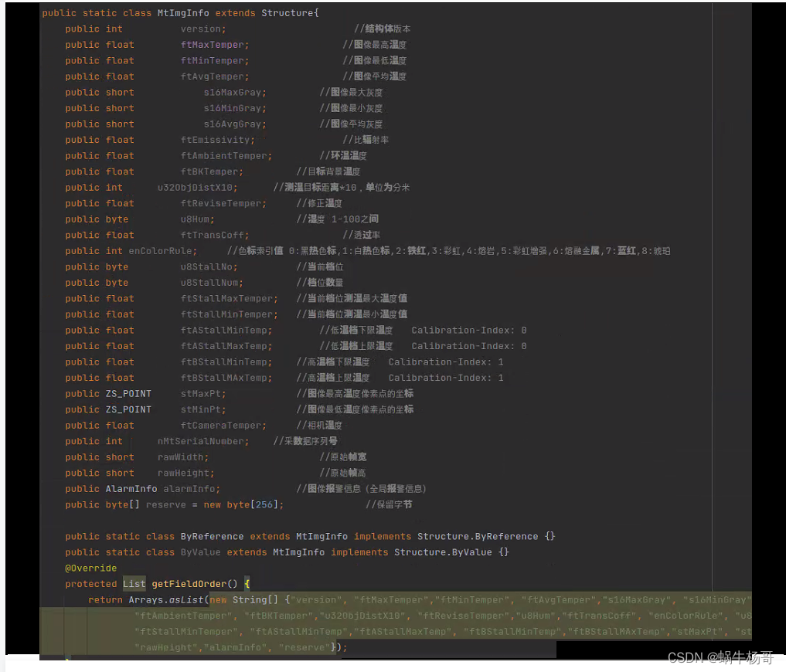Click the ZS_POINT type before stMaxPt
Screen dimensions: 786x672
pyautogui.click(x=128, y=394)
